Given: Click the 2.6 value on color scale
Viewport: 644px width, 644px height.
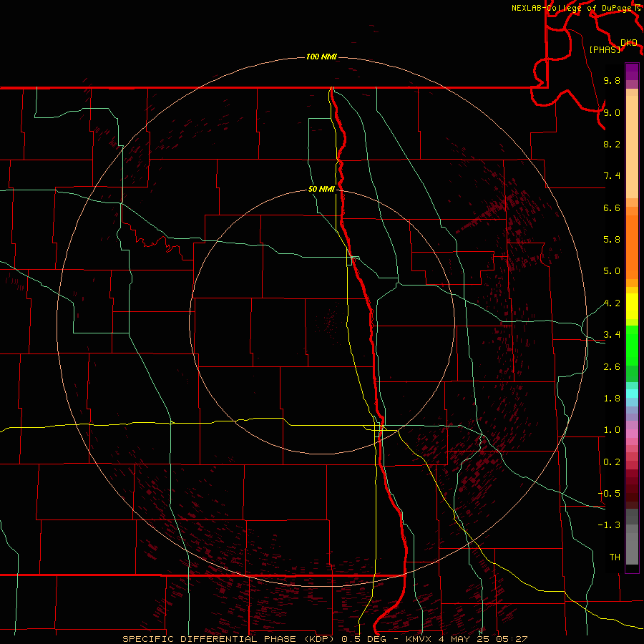Looking at the screenshot, I should point(612,367).
